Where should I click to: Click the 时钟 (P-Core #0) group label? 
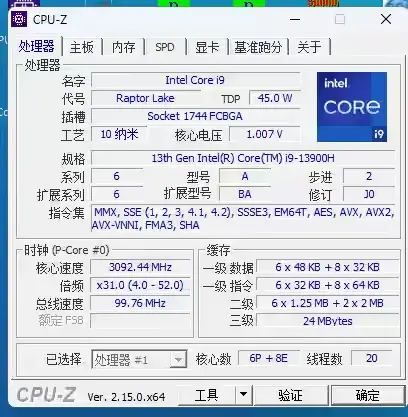67,250
